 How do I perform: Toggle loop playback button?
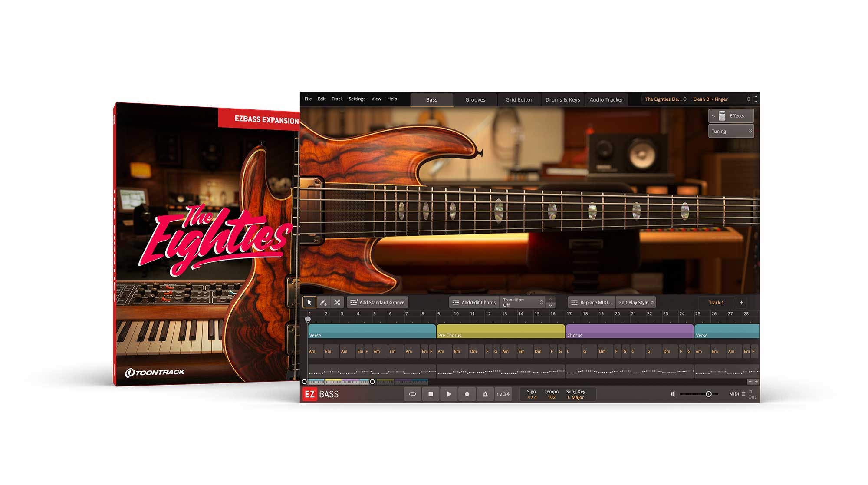click(x=412, y=394)
